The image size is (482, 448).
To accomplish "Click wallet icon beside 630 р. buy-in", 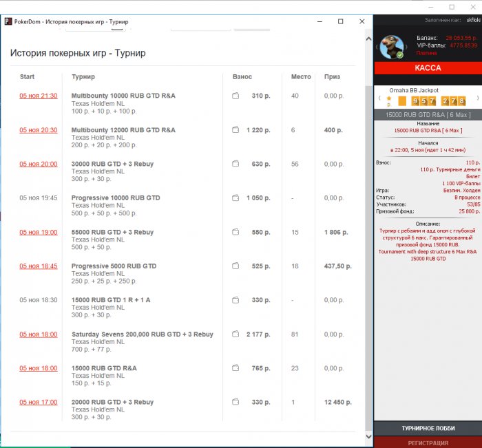I will click(235, 164).
